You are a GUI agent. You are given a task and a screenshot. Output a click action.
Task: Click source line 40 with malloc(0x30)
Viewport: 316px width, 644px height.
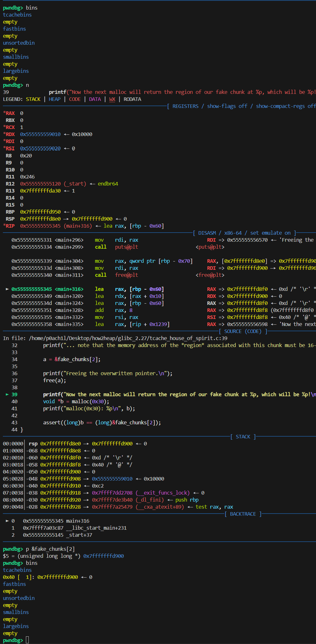[x=76, y=401]
